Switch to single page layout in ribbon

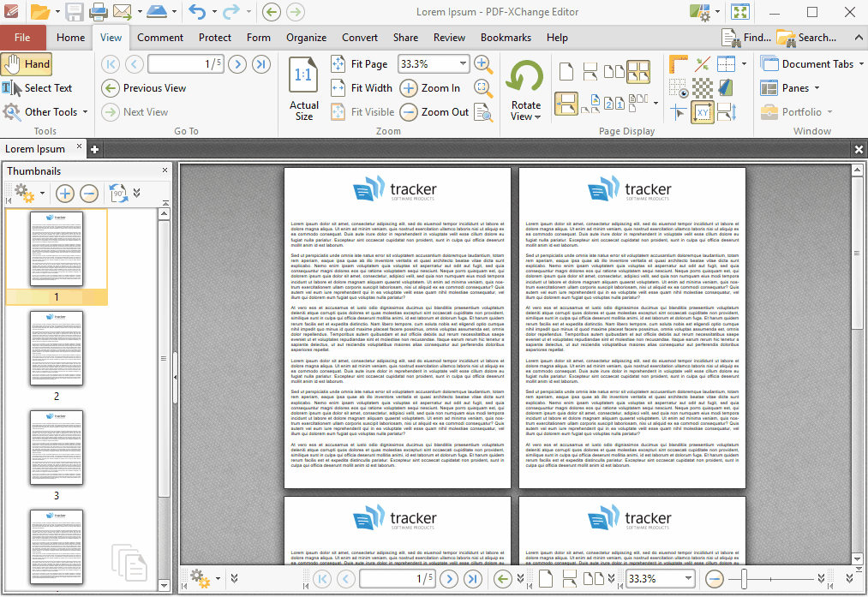pyautogui.click(x=566, y=71)
